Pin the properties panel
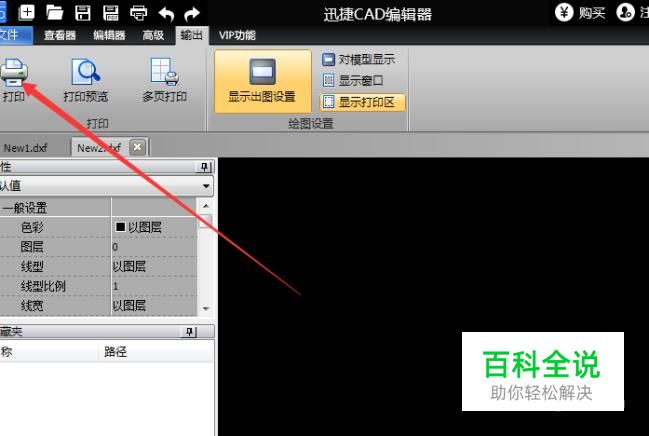This screenshot has width=649, height=436. 204,167
